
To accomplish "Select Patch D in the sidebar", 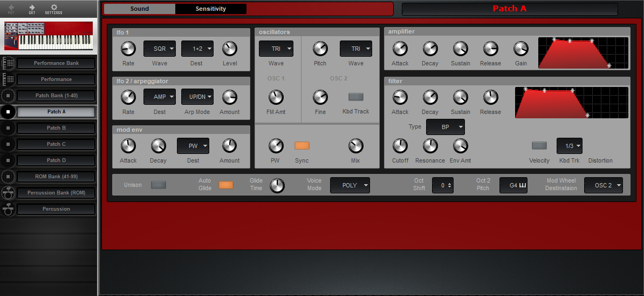I will point(56,160).
